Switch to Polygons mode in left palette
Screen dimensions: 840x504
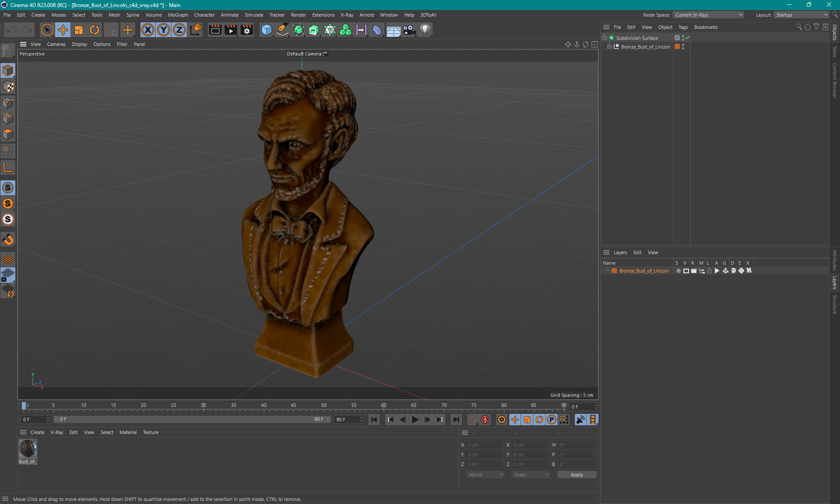(8, 134)
